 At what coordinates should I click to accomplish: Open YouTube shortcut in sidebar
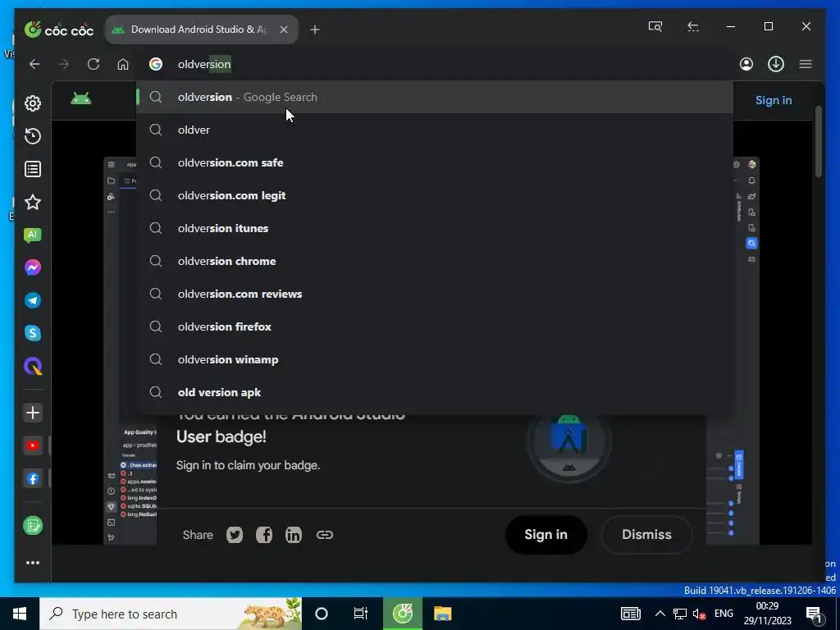[x=33, y=445]
